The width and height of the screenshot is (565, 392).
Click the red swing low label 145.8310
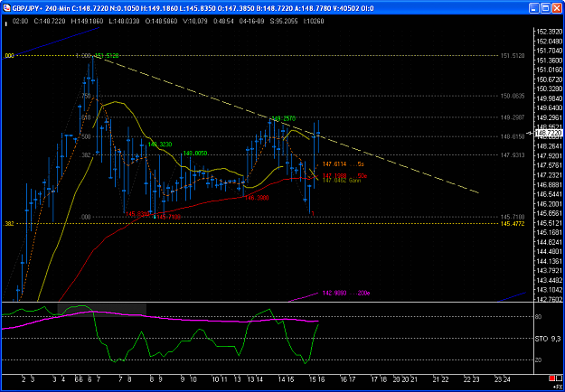137,214
